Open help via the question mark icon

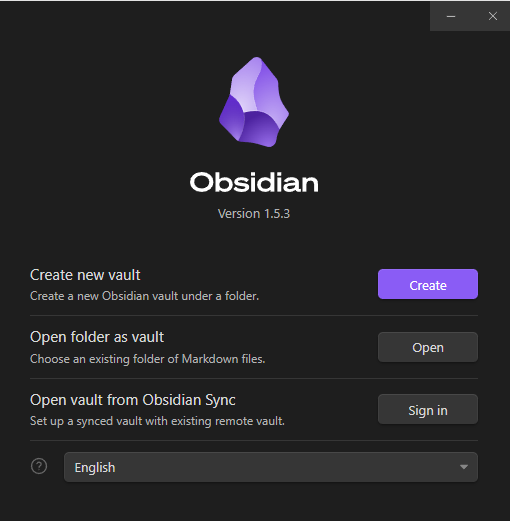coord(39,466)
